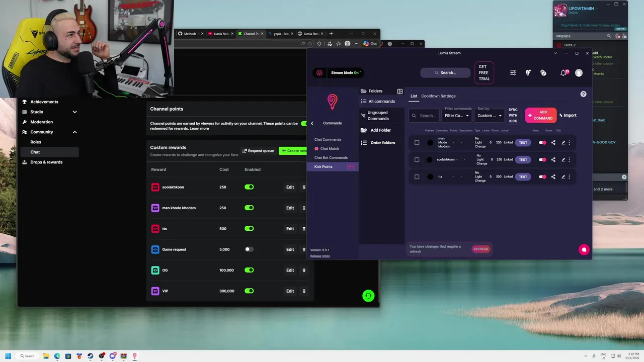Viewport: 644px width, 362px height.
Task: Open Chat Commands in Lumia sidebar
Action: tap(328, 140)
